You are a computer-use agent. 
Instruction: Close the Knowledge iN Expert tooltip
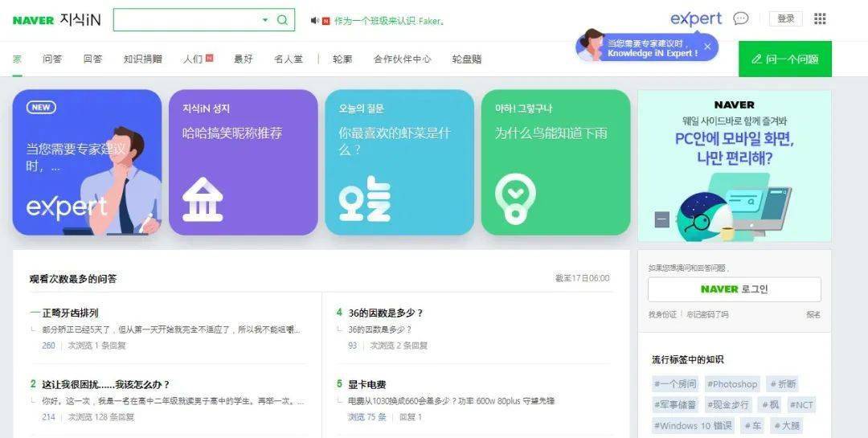[707, 47]
